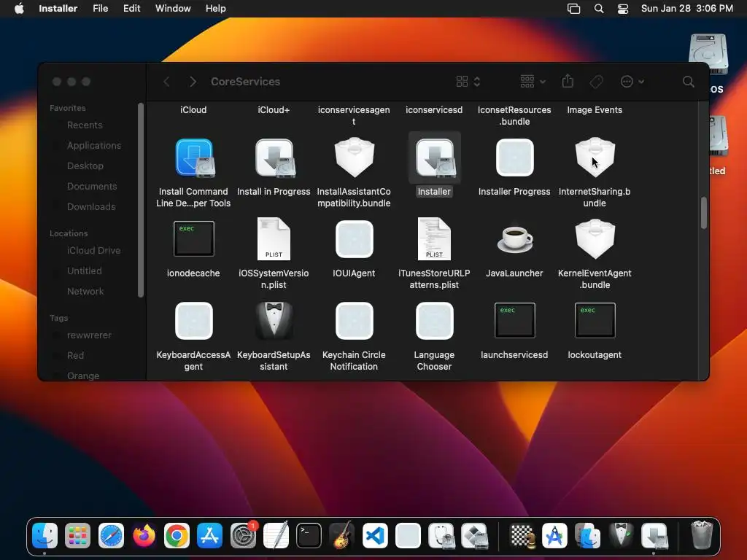Select the IOUIAgent app icon

tap(354, 239)
